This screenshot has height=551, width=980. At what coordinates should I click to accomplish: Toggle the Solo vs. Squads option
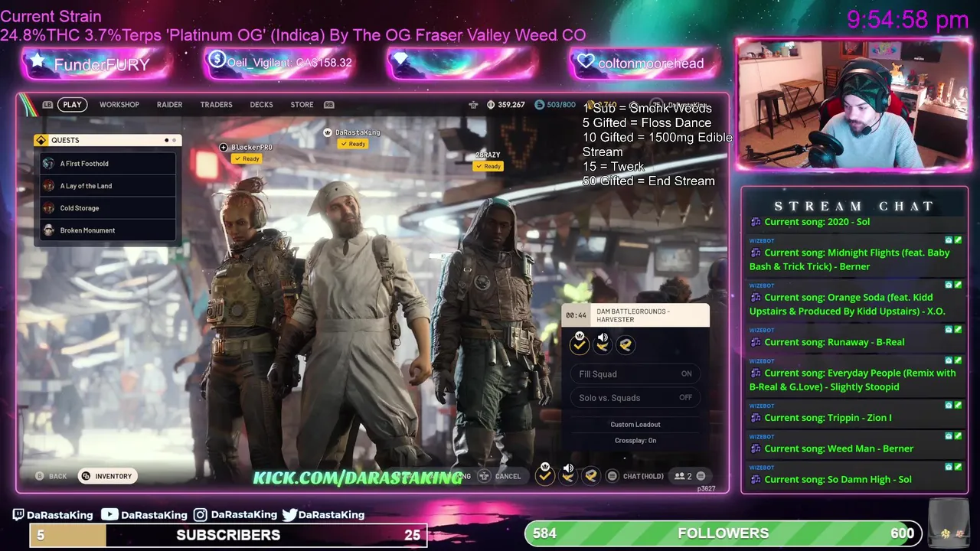coord(635,398)
